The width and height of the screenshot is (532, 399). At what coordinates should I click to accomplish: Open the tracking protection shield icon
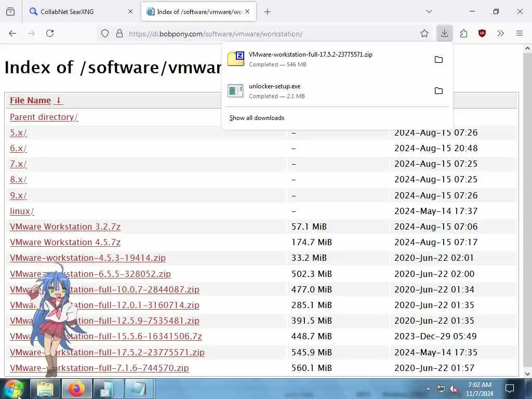coord(105,33)
